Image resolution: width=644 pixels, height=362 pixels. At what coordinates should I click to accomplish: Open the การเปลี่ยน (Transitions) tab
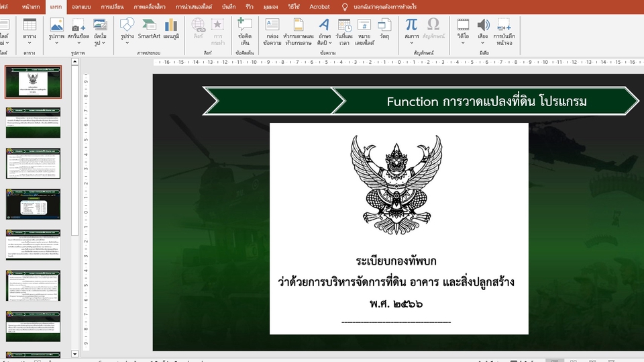[x=112, y=7]
